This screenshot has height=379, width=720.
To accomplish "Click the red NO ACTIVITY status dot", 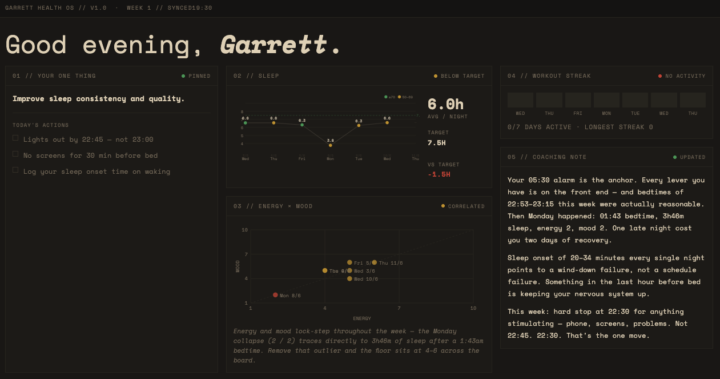I will 660,76.
